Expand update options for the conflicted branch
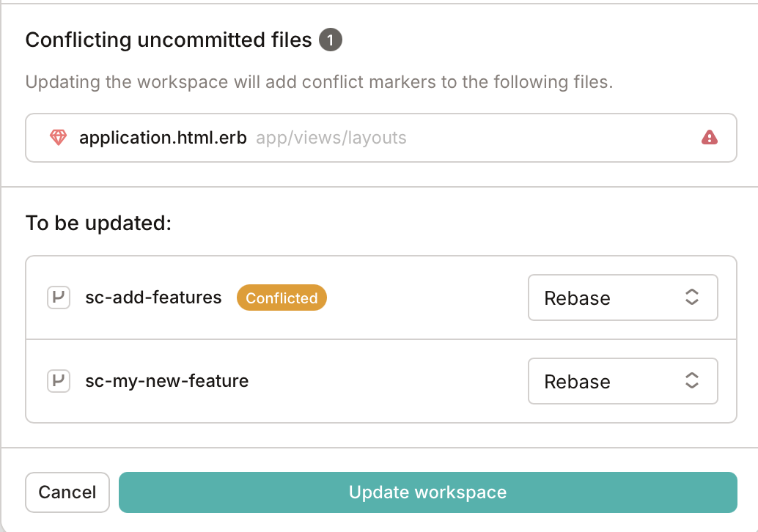This screenshot has height=532, width=758. (x=622, y=298)
